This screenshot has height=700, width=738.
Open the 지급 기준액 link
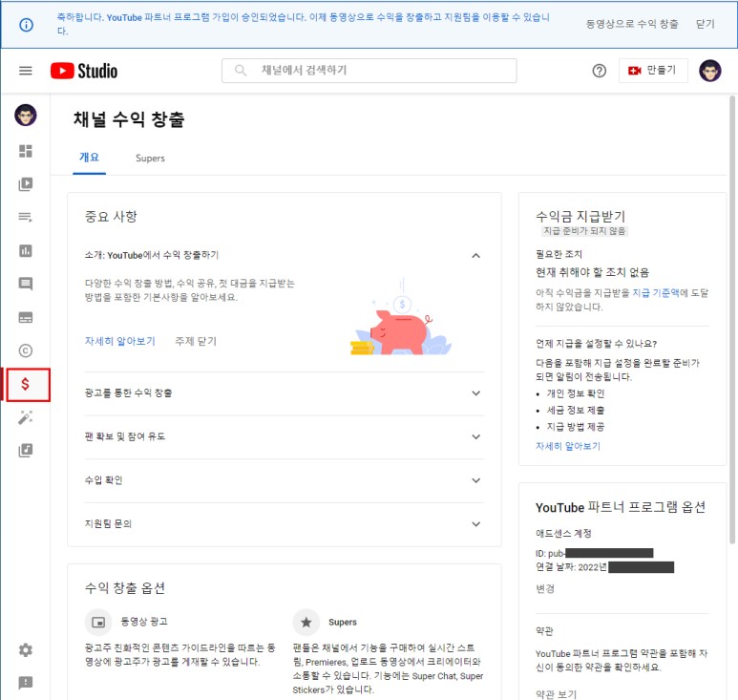click(x=656, y=293)
